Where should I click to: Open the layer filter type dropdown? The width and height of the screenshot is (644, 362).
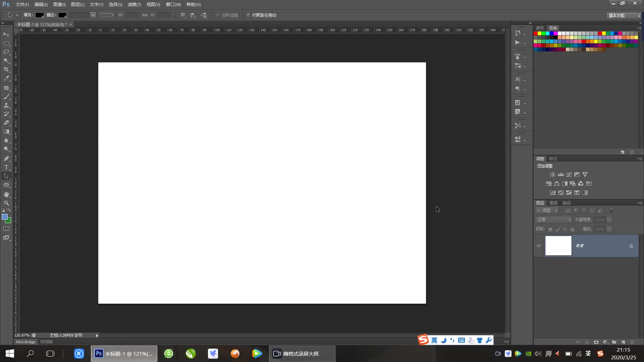pos(547,210)
